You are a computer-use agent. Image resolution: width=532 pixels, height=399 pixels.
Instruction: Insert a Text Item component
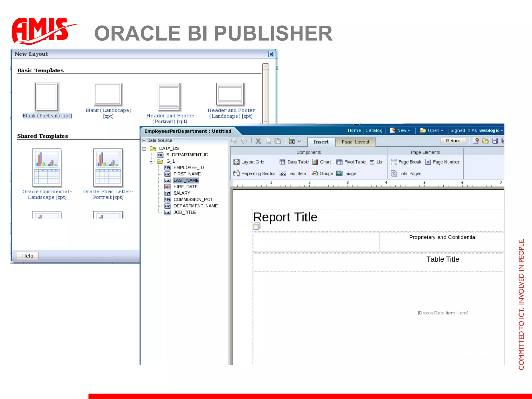click(293, 173)
